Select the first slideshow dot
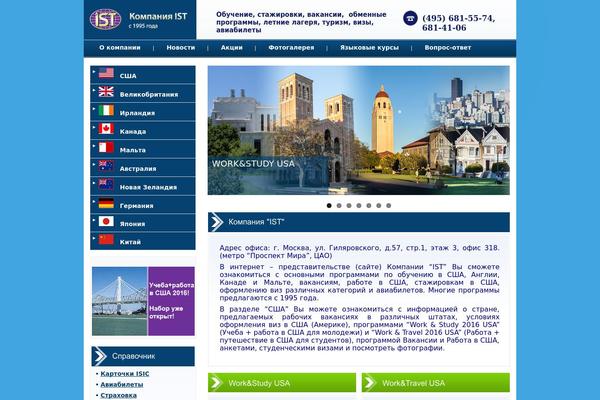 [x=329, y=206]
